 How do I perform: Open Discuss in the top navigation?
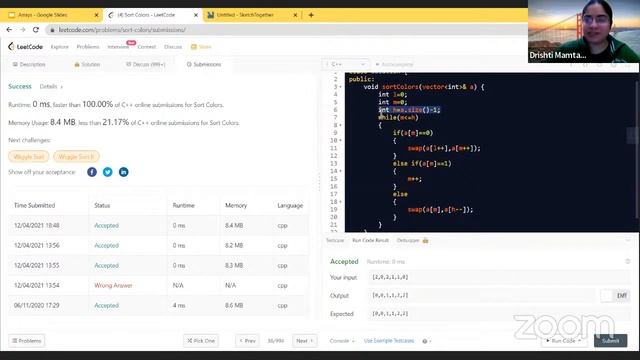click(173, 47)
